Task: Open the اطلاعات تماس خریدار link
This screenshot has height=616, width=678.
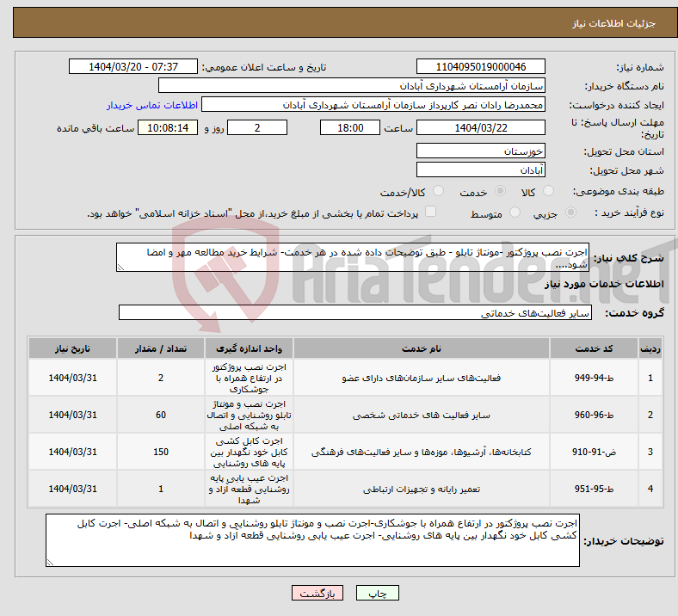Action: [x=152, y=105]
